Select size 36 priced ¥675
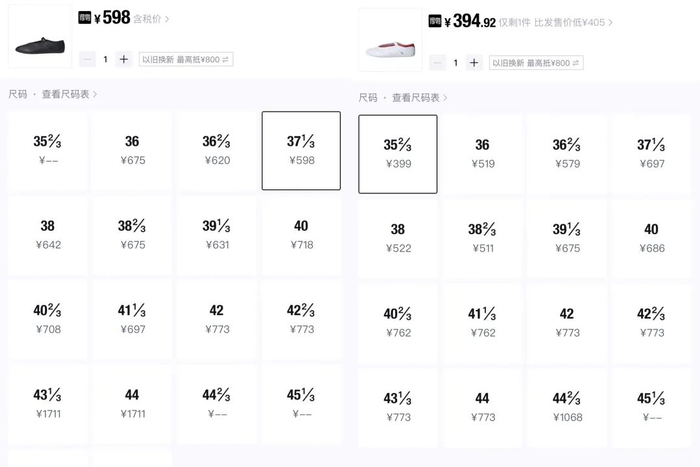This screenshot has width=700, height=467. 132,150
